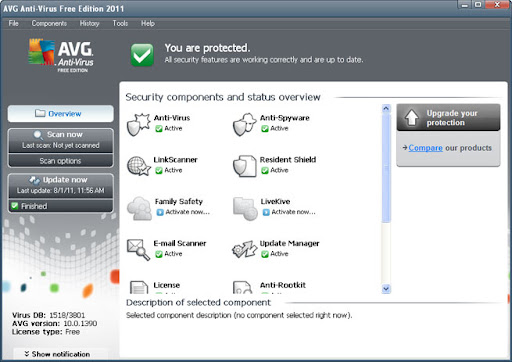Click the update icon beside Update now

pos(34,180)
